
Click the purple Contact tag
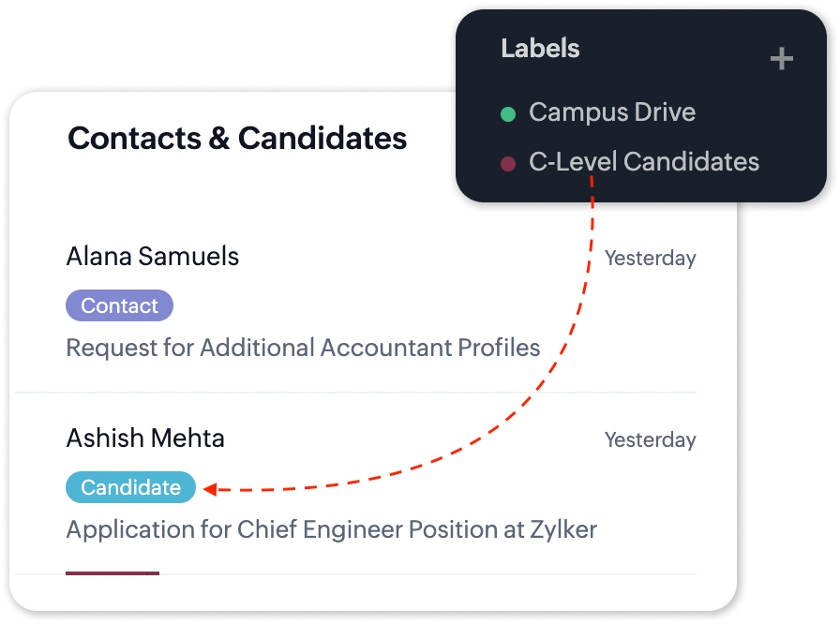click(119, 305)
